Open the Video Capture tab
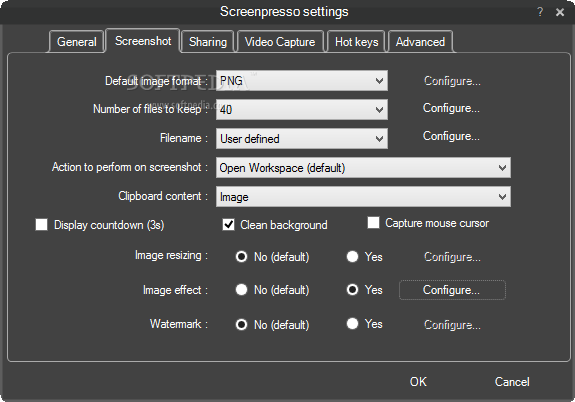 click(280, 42)
